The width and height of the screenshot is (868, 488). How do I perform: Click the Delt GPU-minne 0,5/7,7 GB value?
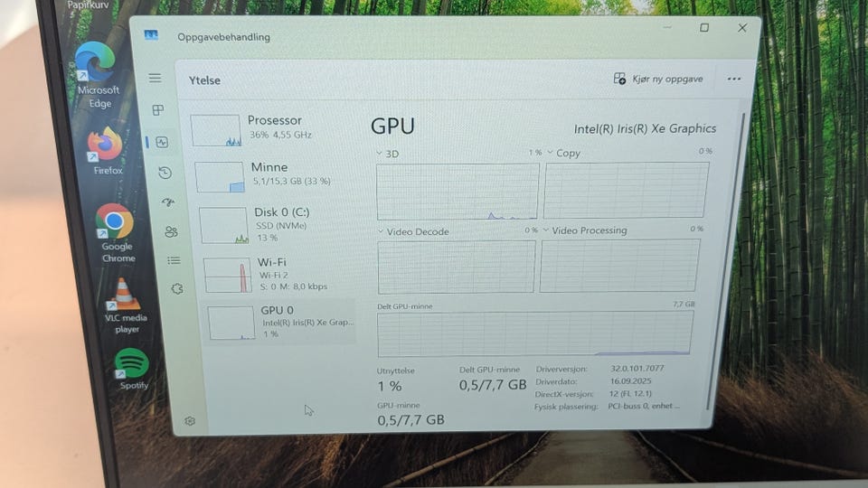[493, 385]
